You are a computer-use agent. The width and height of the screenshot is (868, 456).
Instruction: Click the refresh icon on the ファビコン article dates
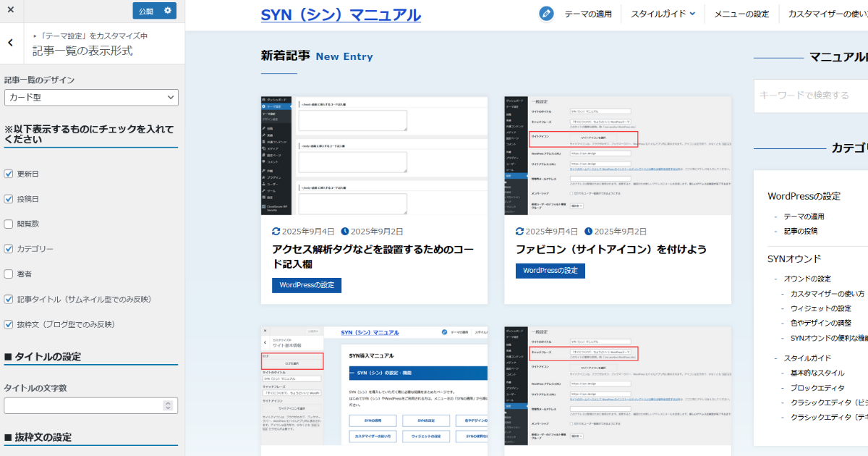[519, 232]
